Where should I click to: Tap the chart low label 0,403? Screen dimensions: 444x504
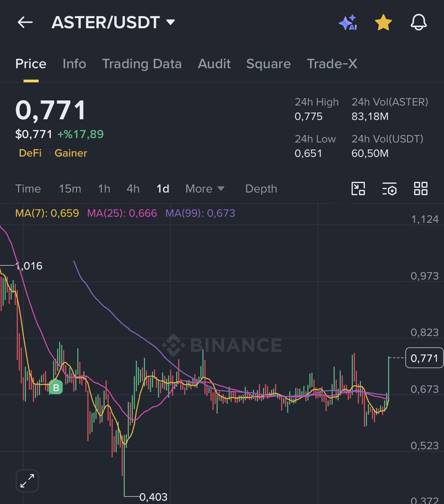pyautogui.click(x=153, y=497)
